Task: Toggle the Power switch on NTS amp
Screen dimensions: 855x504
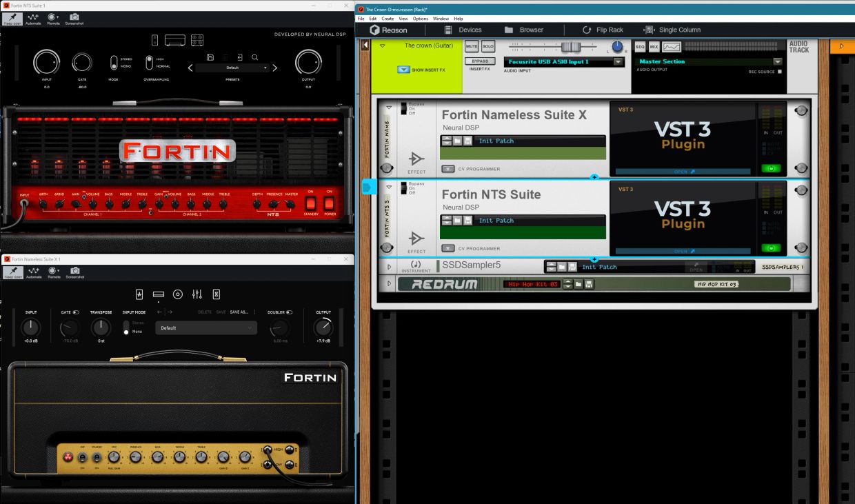Action: coord(329,203)
